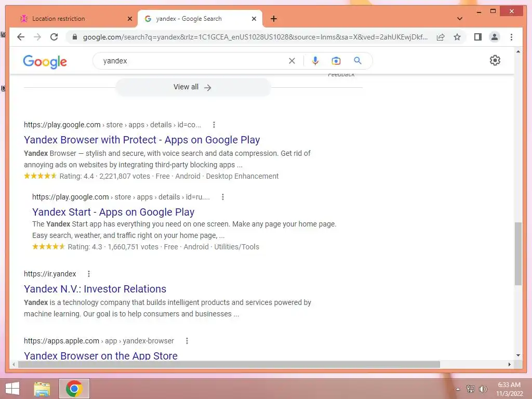
Task: Open options for ir.yandex result
Action: point(88,274)
